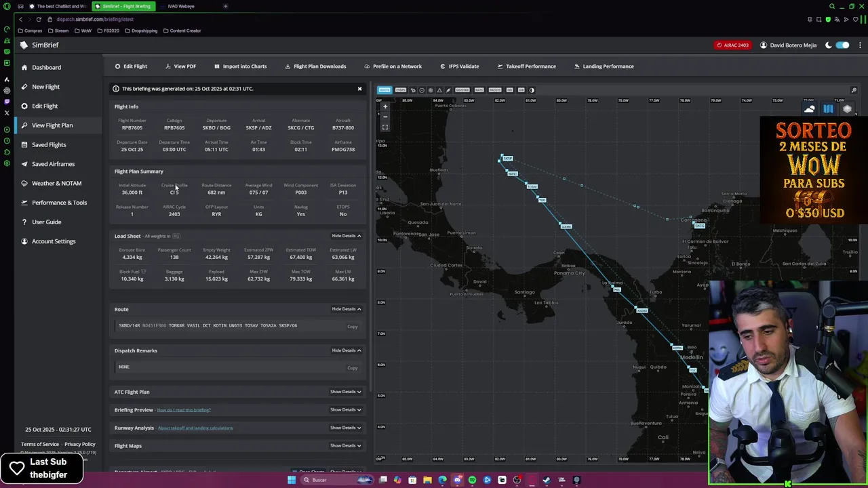
Task: Collapse the Load Sheet section
Action: point(346,236)
